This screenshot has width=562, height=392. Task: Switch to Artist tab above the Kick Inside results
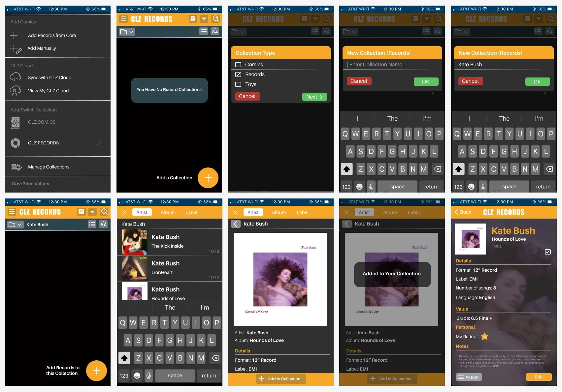(x=142, y=212)
